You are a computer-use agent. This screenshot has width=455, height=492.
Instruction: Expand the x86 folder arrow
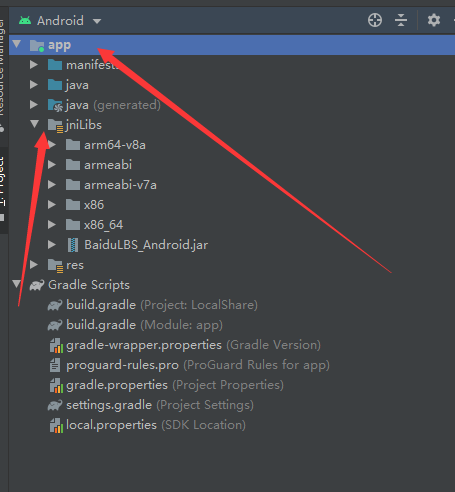click(52, 204)
